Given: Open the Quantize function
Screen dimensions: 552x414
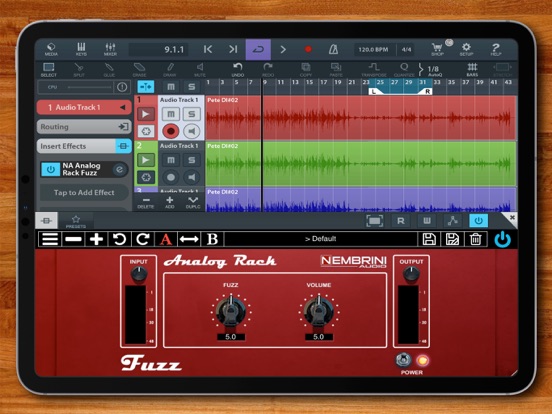Looking at the screenshot, I should tap(404, 70).
